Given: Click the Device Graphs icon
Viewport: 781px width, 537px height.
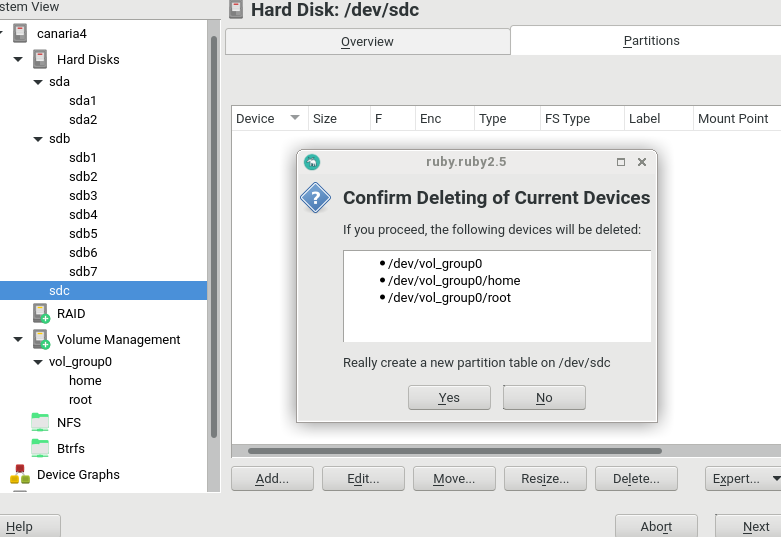Looking at the screenshot, I should 20,475.
